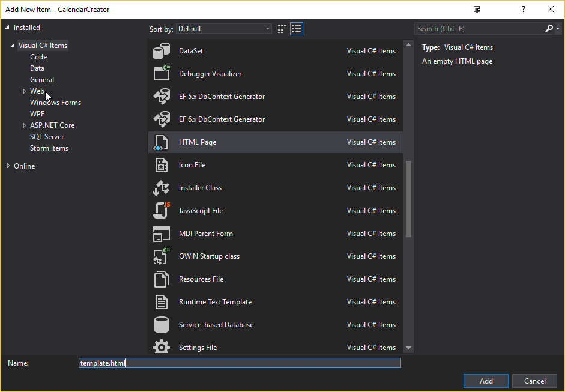565x392 pixels.
Task: Expand the ASP.NET Core node
Action: click(25, 125)
